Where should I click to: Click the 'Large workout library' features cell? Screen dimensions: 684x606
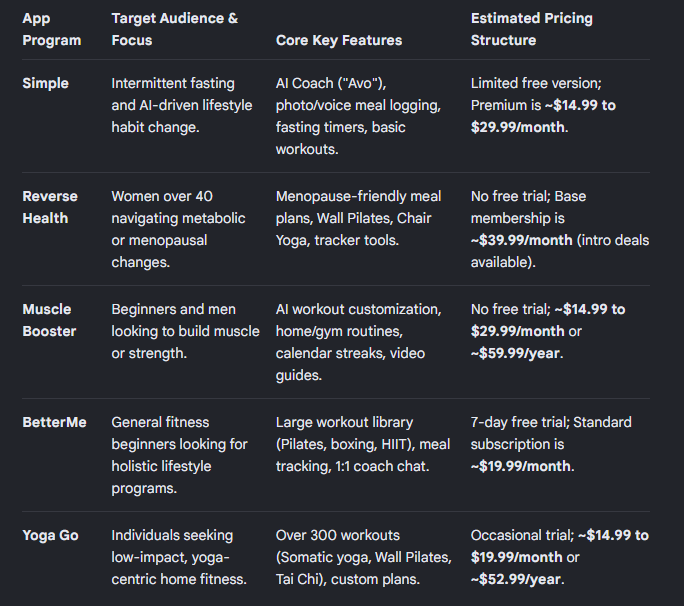click(x=363, y=444)
